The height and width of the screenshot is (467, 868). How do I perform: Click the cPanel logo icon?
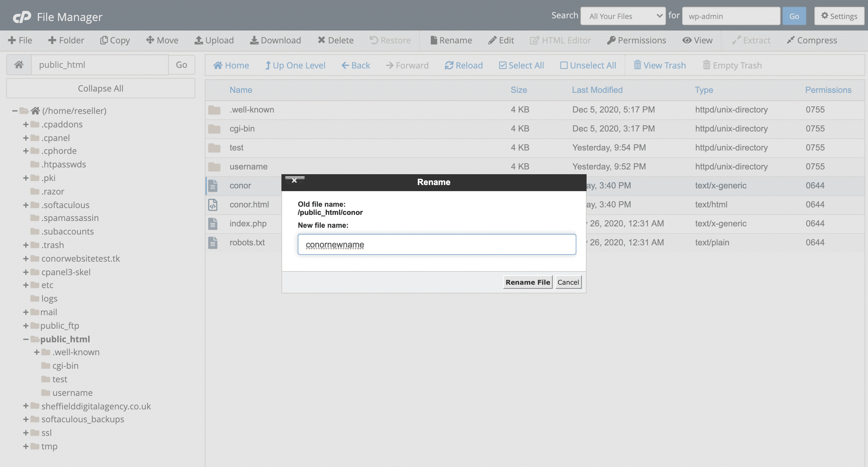point(22,17)
